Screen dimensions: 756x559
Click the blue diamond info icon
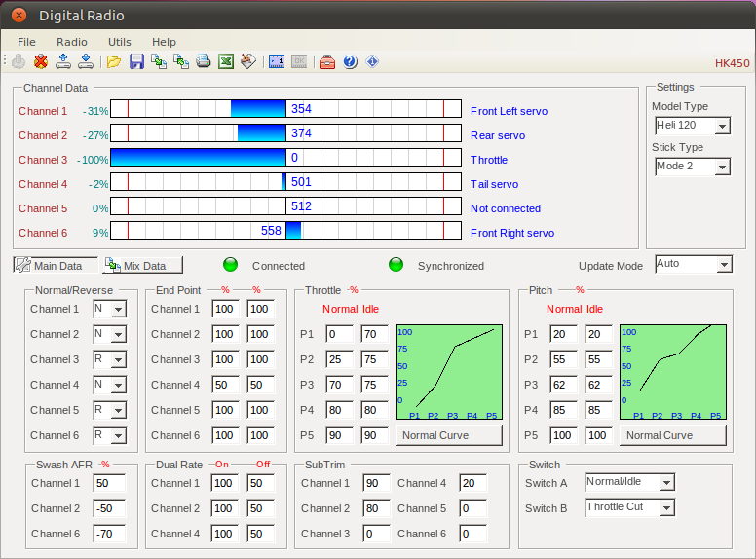pos(372,62)
